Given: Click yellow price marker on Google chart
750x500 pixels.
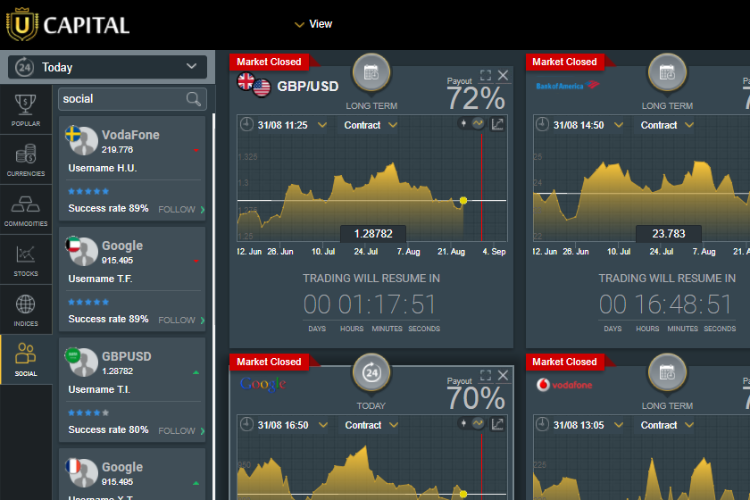Looking at the screenshot, I should click(463, 494).
